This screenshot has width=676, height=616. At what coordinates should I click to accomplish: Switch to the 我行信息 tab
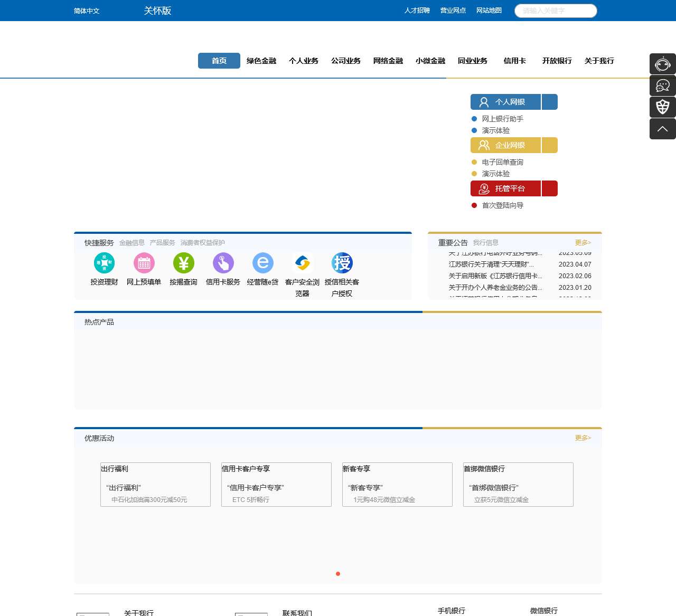pyautogui.click(x=485, y=243)
